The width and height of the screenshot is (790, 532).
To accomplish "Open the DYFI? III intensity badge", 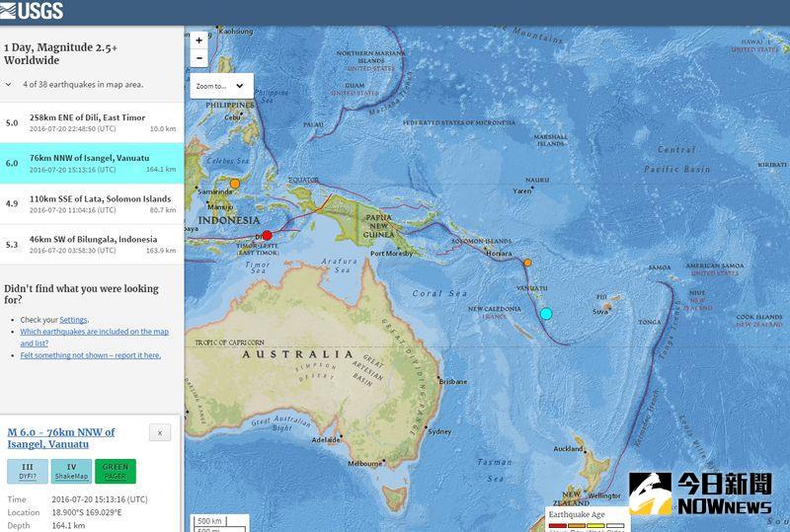I will pyautogui.click(x=28, y=471).
